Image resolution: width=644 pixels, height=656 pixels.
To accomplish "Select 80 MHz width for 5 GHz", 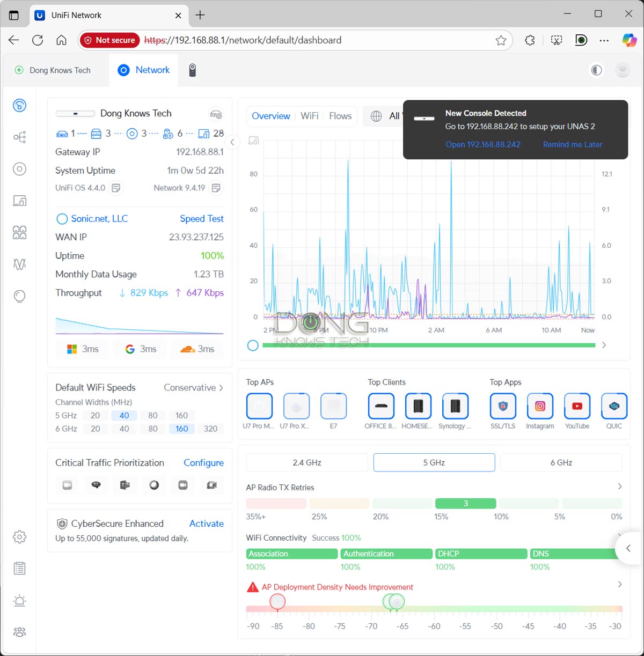I will coord(153,416).
